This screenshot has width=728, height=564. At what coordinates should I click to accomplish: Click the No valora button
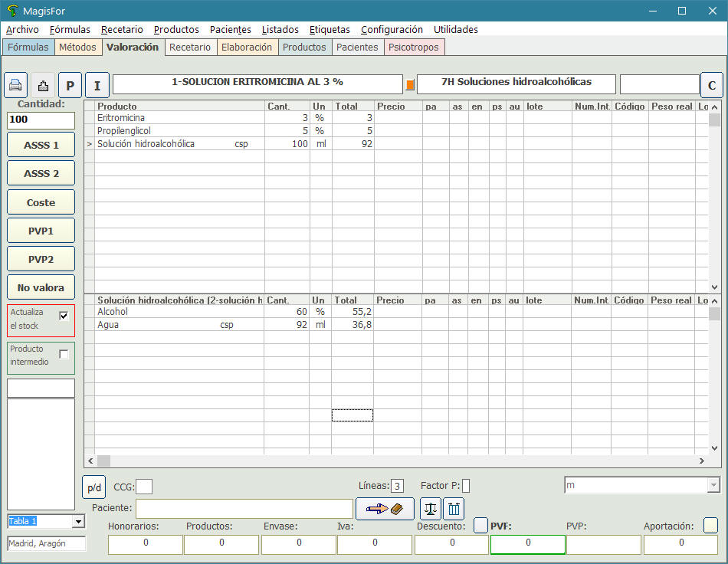pos(41,287)
